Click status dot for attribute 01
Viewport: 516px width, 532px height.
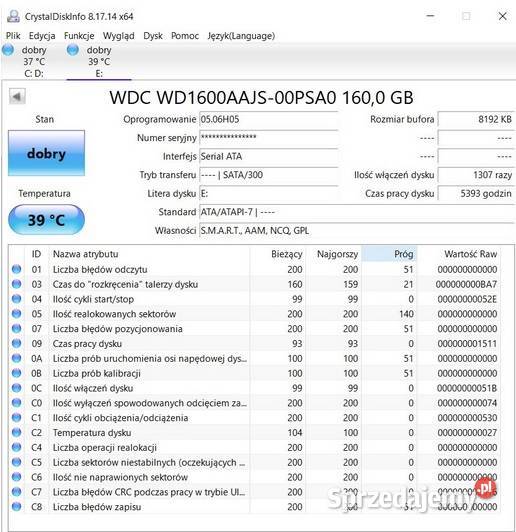click(16, 269)
